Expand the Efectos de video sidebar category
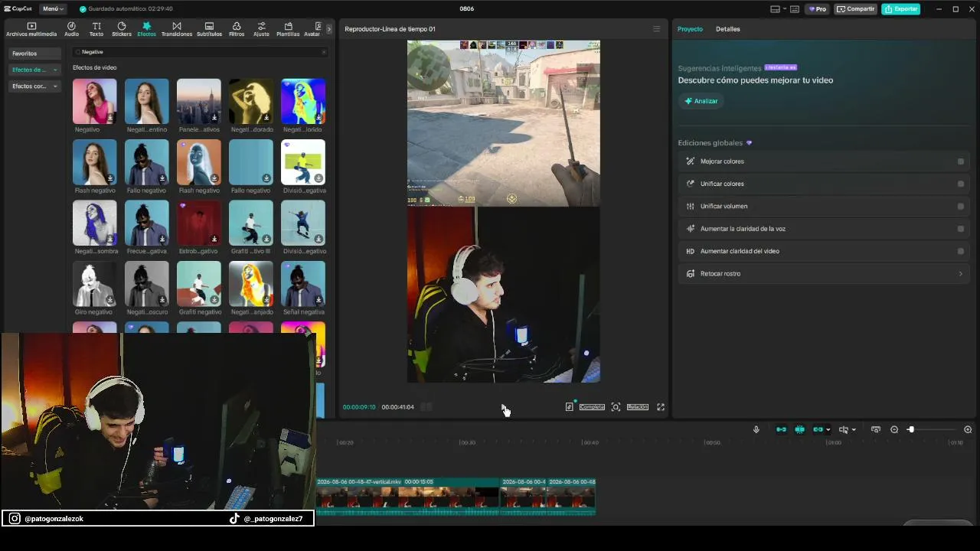The height and width of the screenshot is (551, 980). pos(34,70)
